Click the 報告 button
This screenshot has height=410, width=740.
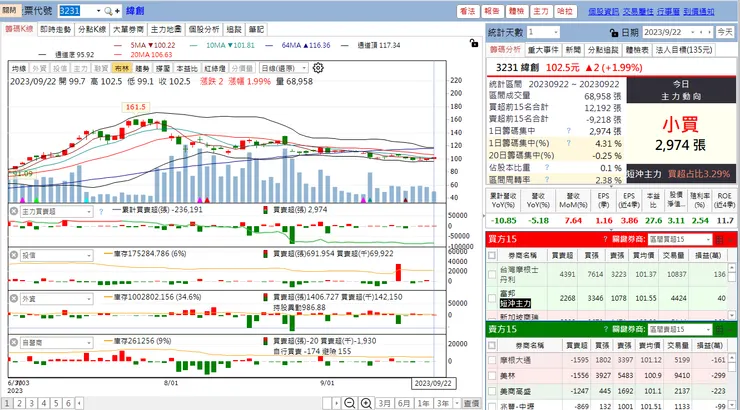tap(492, 11)
